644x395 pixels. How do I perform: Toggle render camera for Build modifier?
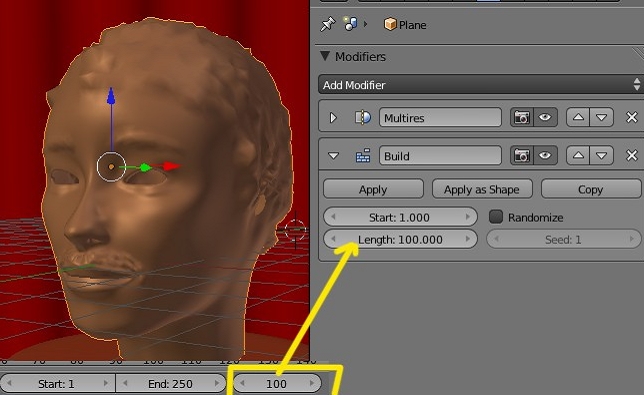tap(522, 156)
